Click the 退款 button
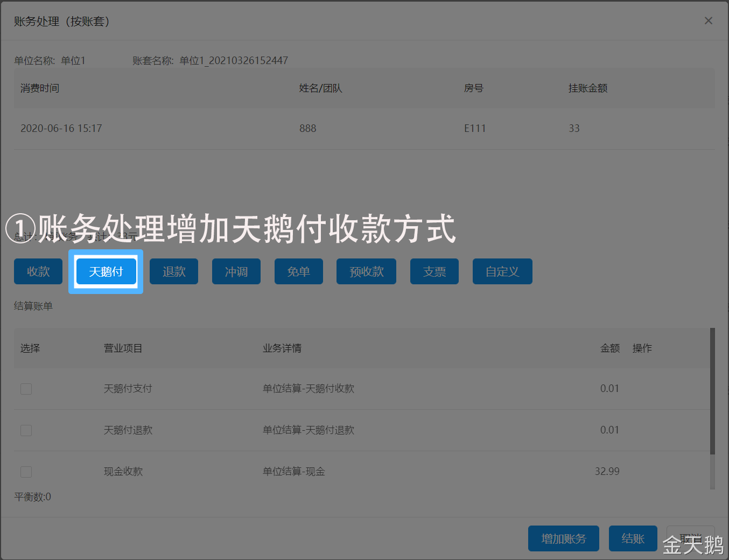The image size is (729, 560). coord(174,271)
